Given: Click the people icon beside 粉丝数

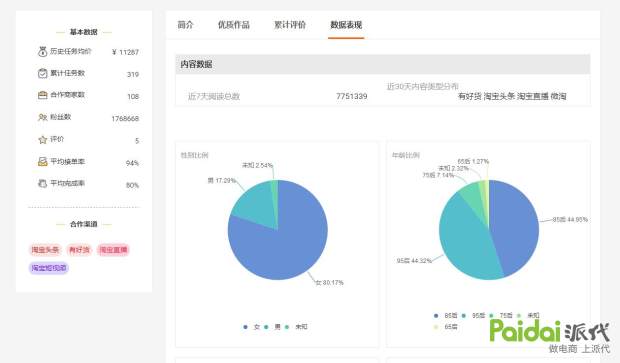Looking at the screenshot, I should pos(42,117).
